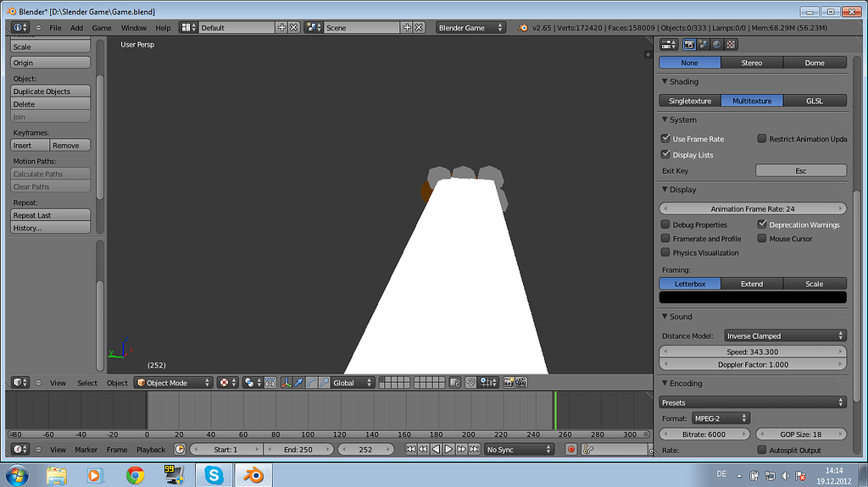Click the Delete button
The image size is (868, 487).
(x=50, y=104)
